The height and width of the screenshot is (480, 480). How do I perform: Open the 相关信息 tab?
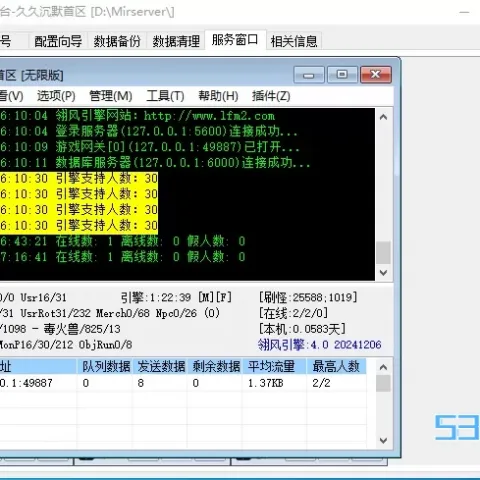(294, 41)
